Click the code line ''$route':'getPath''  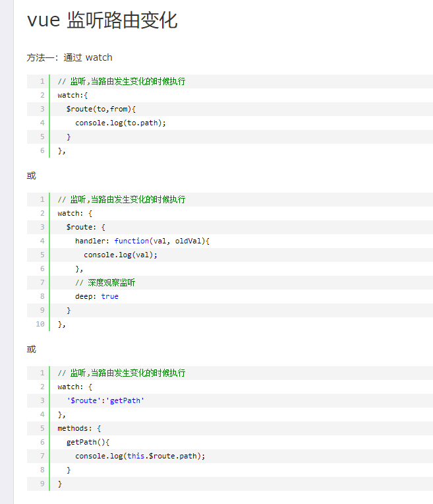105,400
